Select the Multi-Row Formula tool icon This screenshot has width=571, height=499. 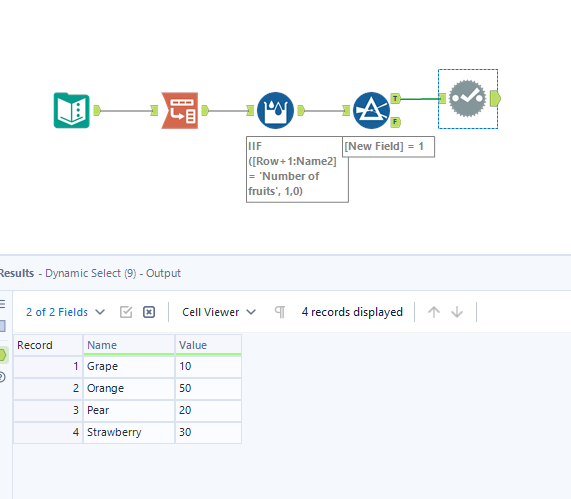275,110
